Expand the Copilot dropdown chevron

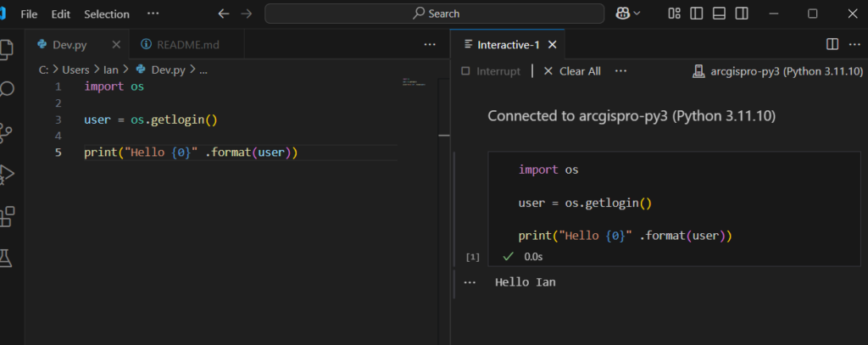(637, 14)
